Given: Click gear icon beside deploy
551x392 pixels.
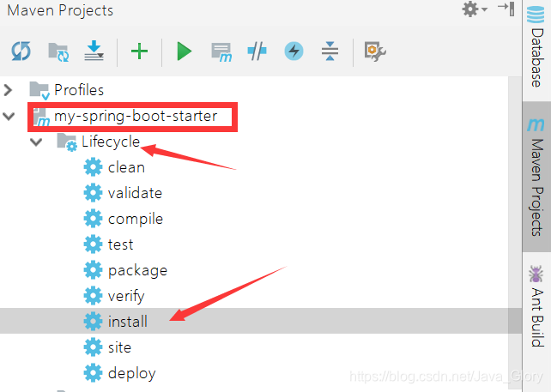Looking at the screenshot, I should (94, 372).
